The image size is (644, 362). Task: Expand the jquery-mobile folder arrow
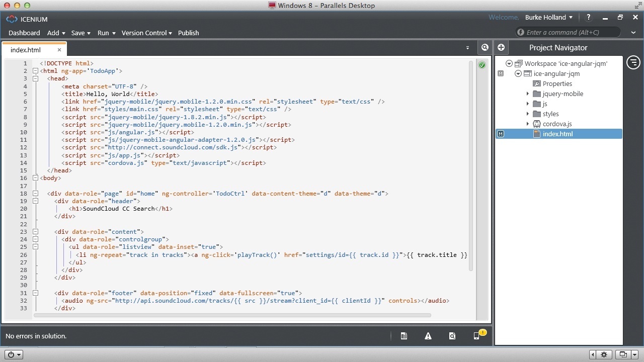[528, 94]
